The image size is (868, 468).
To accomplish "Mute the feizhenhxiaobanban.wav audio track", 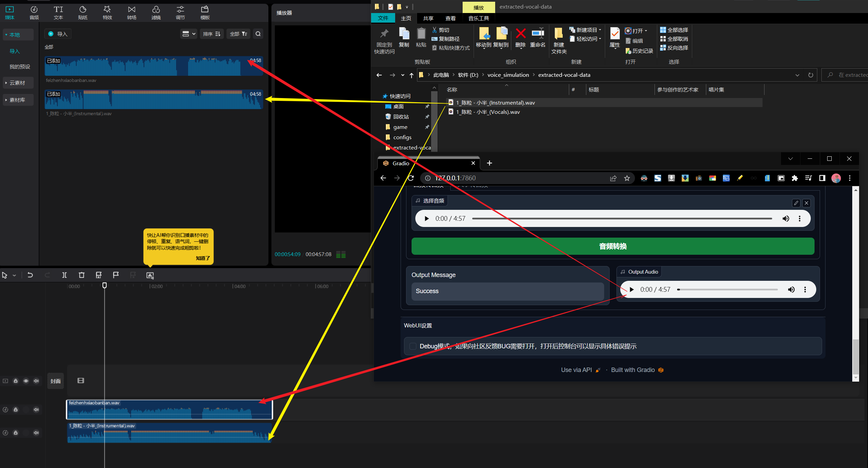I will click(x=36, y=409).
